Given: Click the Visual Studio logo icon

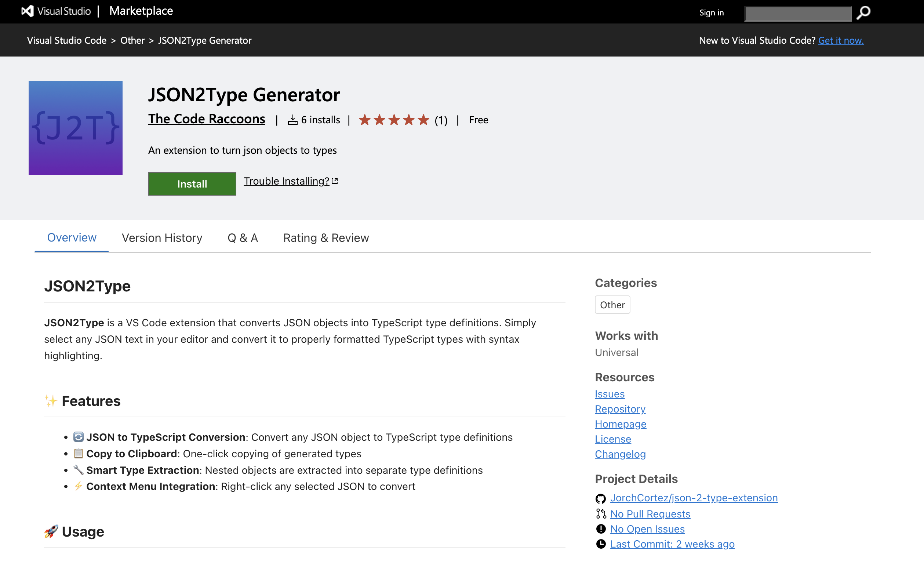Looking at the screenshot, I should [28, 11].
